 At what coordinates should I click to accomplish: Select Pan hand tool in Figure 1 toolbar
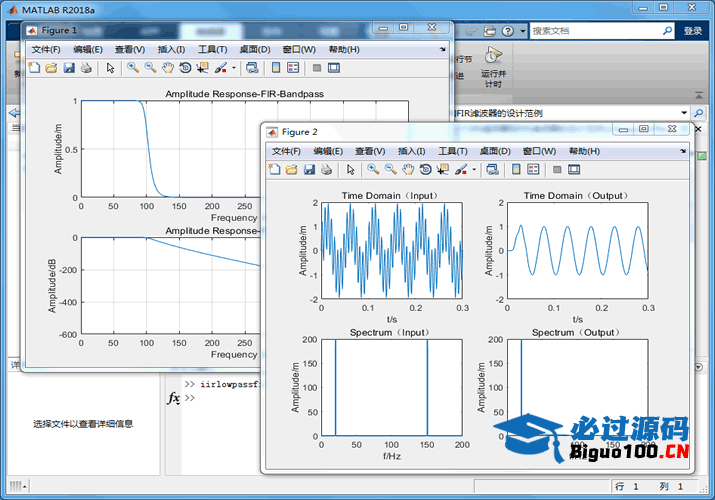[168, 68]
